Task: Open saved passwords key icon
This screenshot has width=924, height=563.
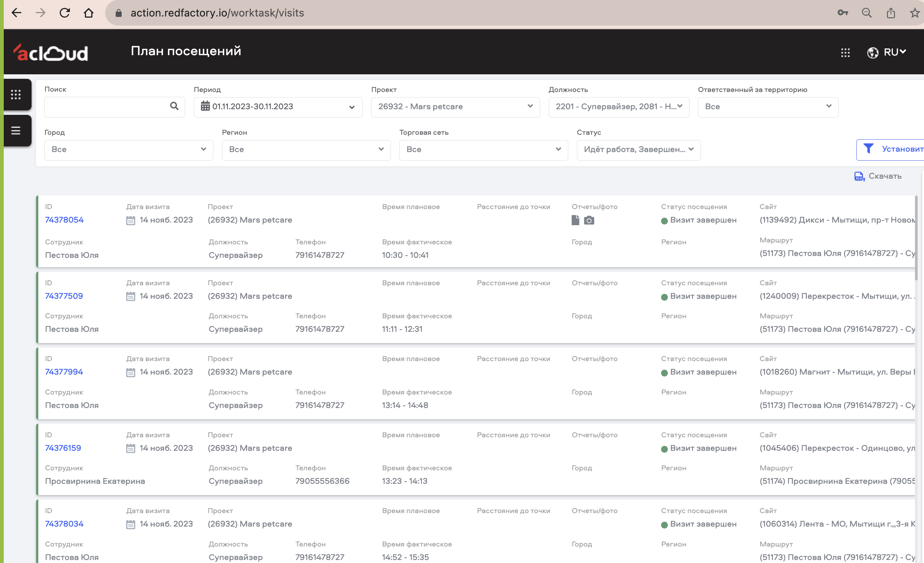Action: 843,13
